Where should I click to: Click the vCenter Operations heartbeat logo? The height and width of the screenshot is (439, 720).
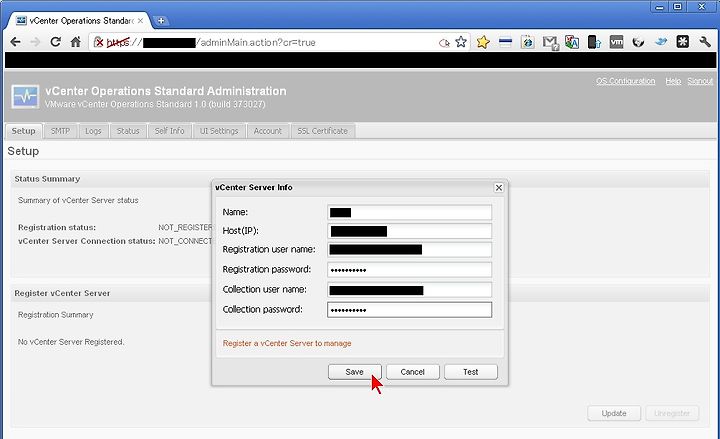point(25,96)
